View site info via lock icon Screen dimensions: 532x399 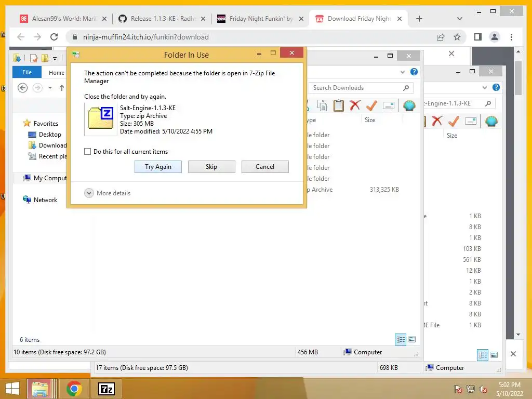click(75, 37)
